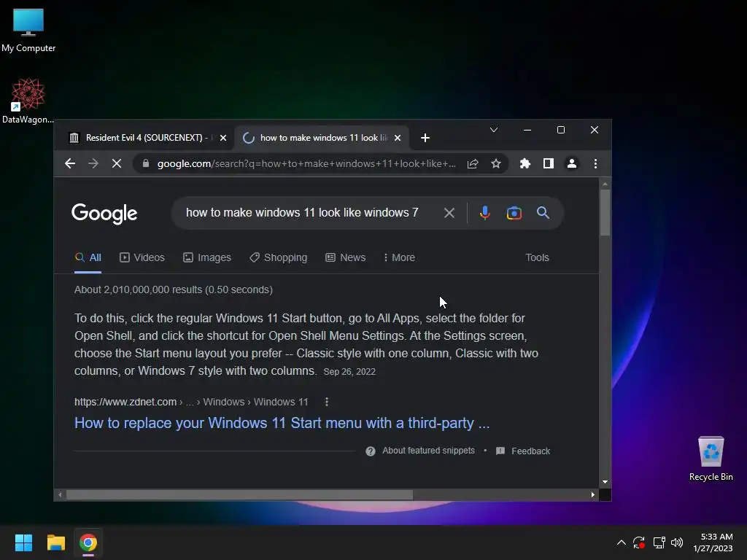
Task: Open the tab search dropdown chevron
Action: [494, 130]
